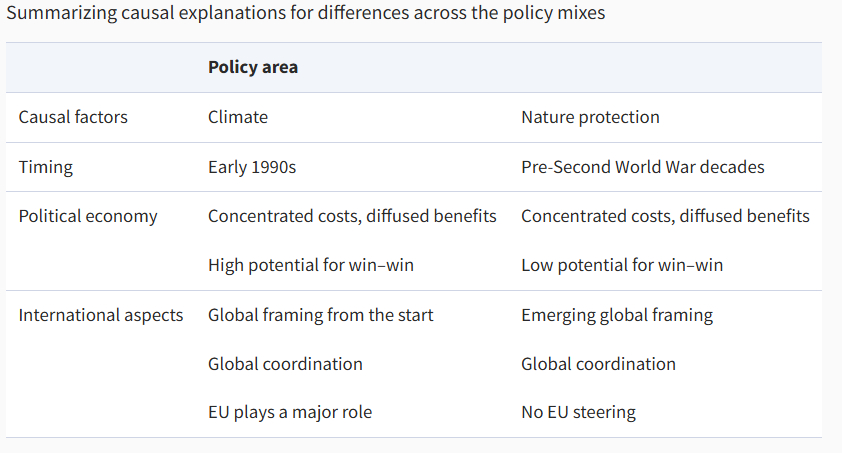Click 'Global coordination' in the Climate column
The height and width of the screenshot is (453, 842).
[285, 364]
